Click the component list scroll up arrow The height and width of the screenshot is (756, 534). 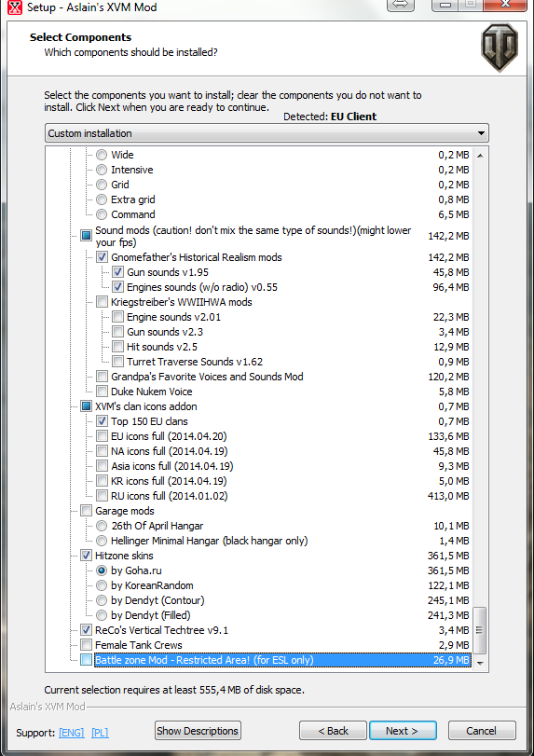480,156
